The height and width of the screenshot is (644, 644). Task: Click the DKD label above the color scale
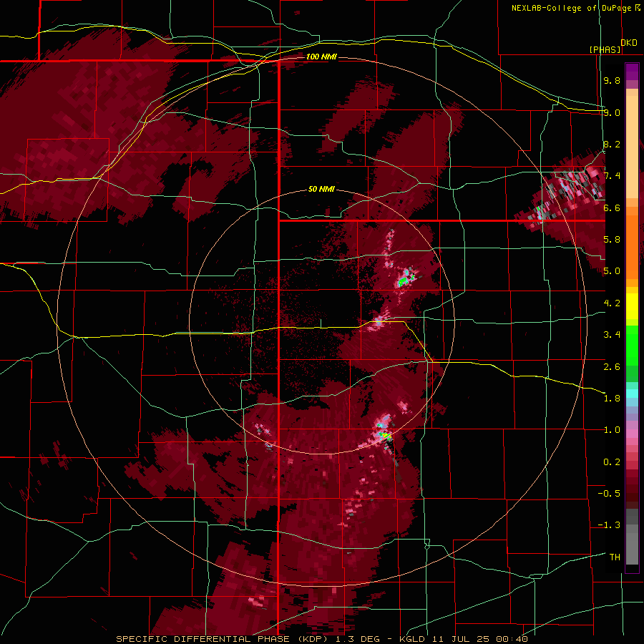pos(629,43)
